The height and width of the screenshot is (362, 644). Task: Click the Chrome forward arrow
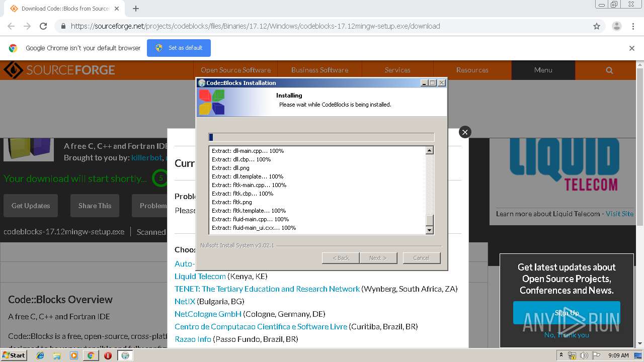point(27,26)
